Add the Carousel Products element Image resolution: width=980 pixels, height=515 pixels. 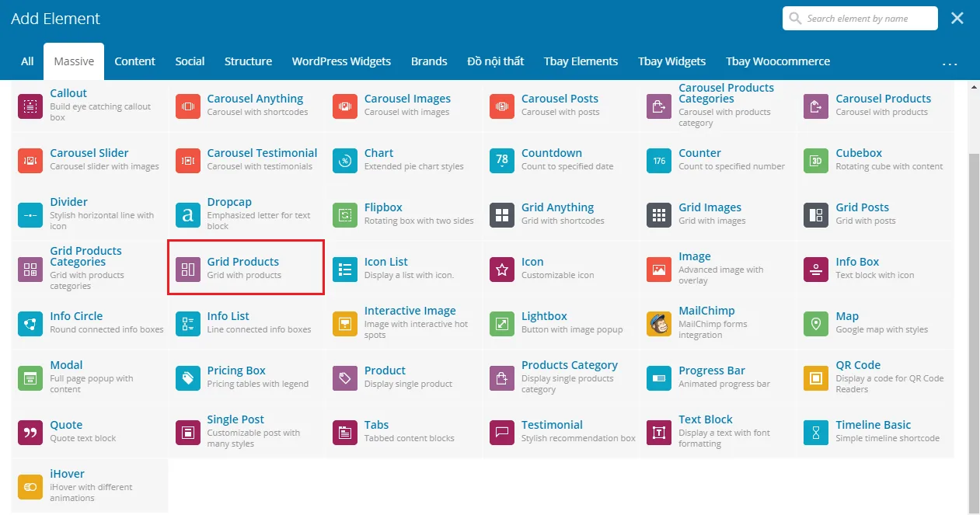(875, 106)
